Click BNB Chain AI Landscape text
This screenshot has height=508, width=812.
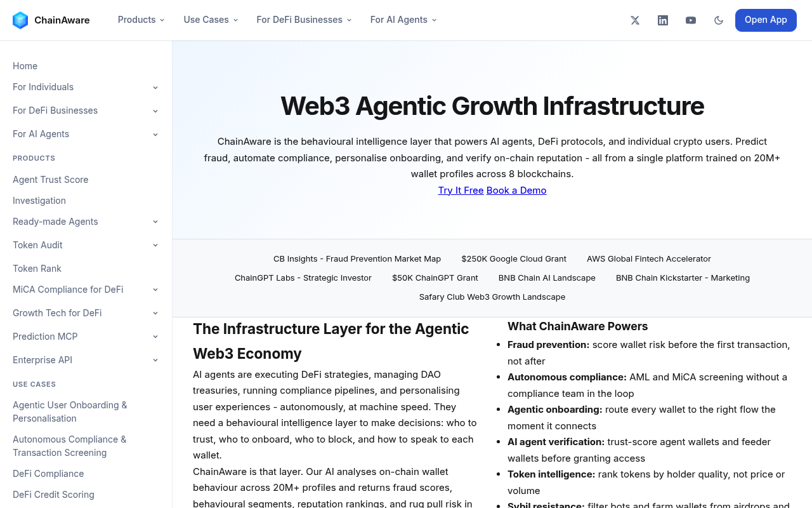547,278
